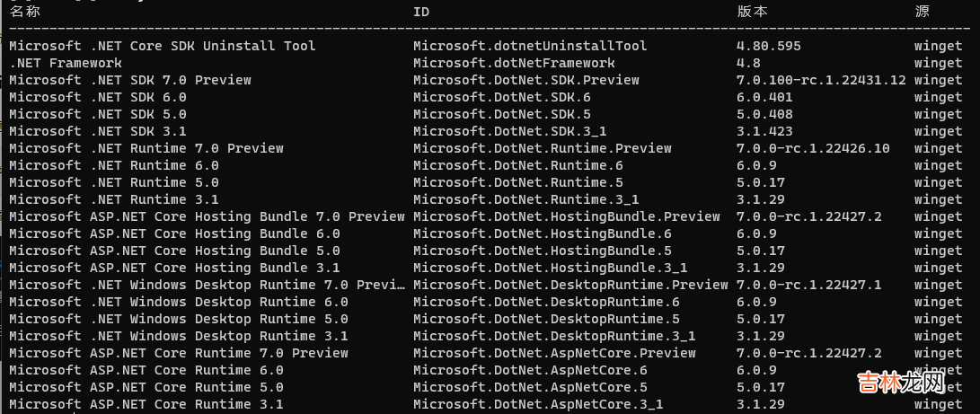Select version 4.80.595 text
The image size is (980, 414).
(x=768, y=46)
